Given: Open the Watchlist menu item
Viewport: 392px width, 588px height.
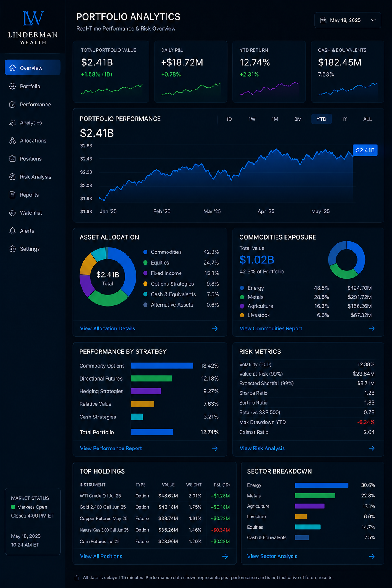Looking at the screenshot, I should pos(33,212).
